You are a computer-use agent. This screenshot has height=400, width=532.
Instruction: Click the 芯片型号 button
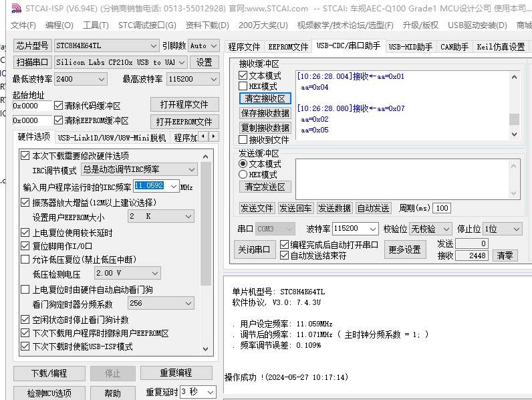click(x=33, y=45)
